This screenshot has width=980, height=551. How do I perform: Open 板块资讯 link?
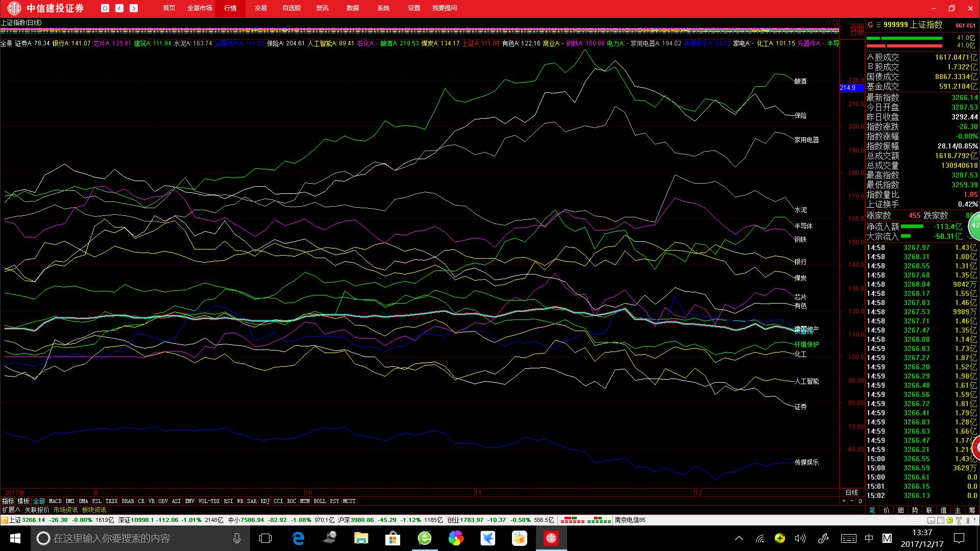point(94,510)
